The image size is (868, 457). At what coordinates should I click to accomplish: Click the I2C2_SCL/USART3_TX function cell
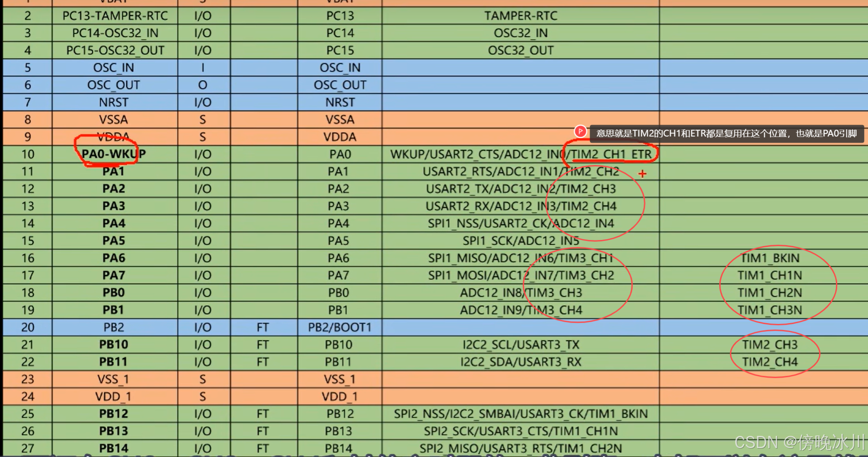[521, 345]
